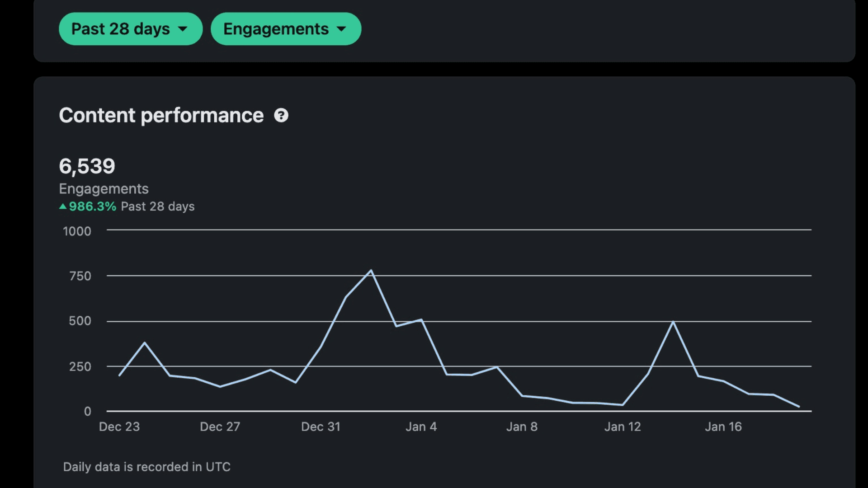Select the Dec 31 axis label
Image resolution: width=868 pixels, height=488 pixels.
coord(321,427)
